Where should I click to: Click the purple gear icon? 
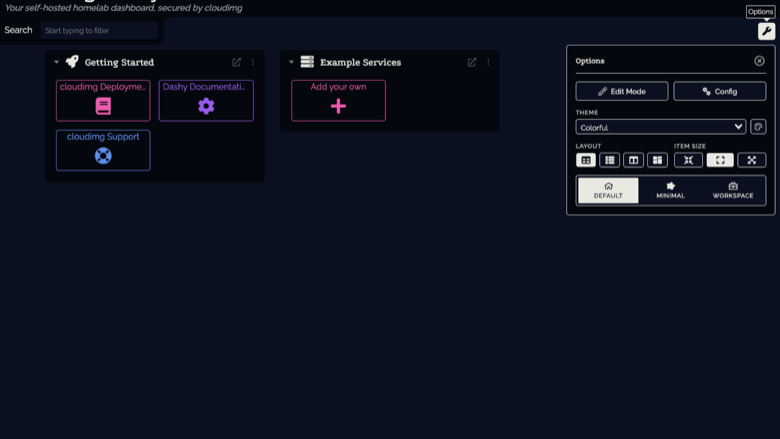[x=206, y=106]
